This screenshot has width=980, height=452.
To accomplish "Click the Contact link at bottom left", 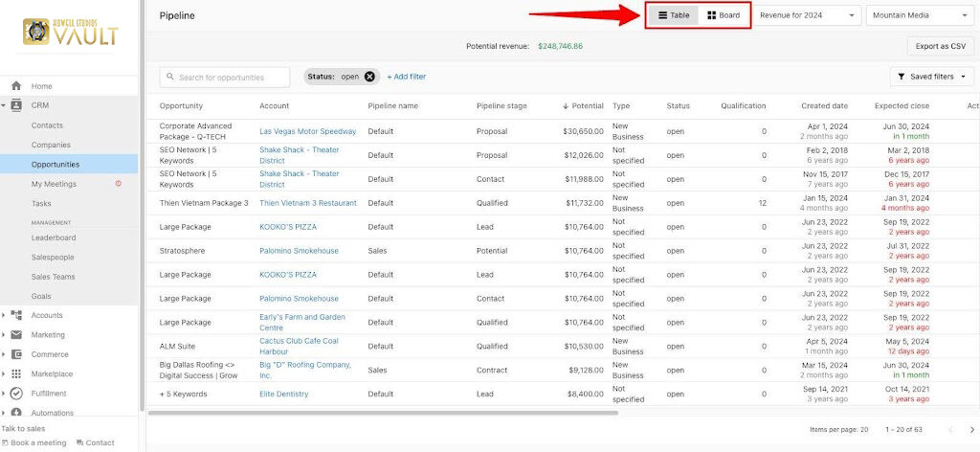I will pos(100,442).
